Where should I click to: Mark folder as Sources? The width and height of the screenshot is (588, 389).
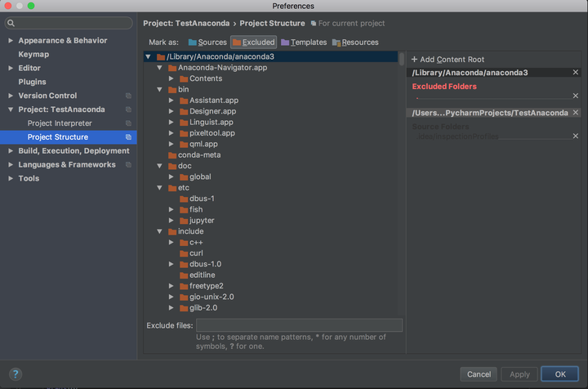[x=207, y=42]
